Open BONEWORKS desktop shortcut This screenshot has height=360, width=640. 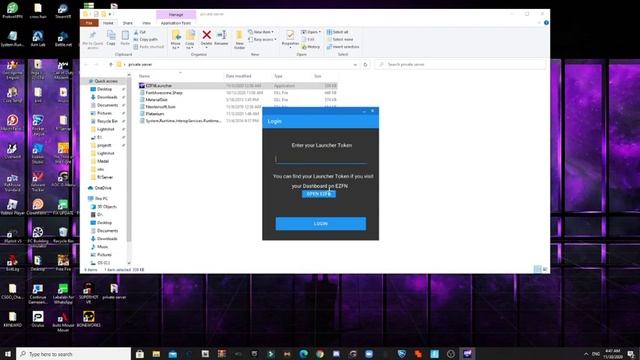pyautogui.click(x=89, y=319)
